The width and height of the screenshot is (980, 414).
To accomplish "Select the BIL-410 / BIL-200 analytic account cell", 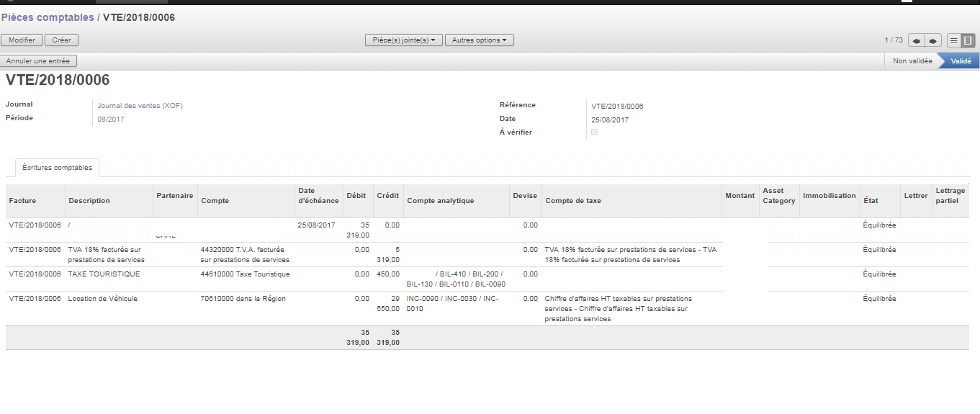I will point(457,279).
